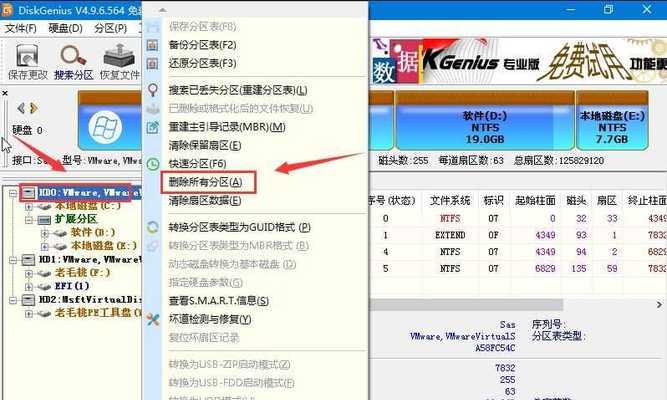Click the magnifier icon beside 搜索已丢失分区

[152, 90]
